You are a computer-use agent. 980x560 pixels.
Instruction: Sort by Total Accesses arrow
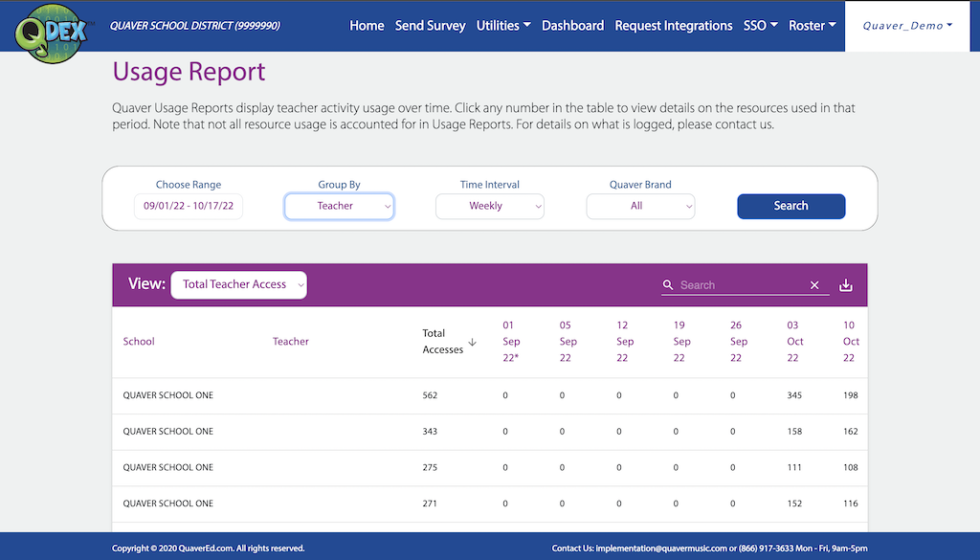coord(473,342)
